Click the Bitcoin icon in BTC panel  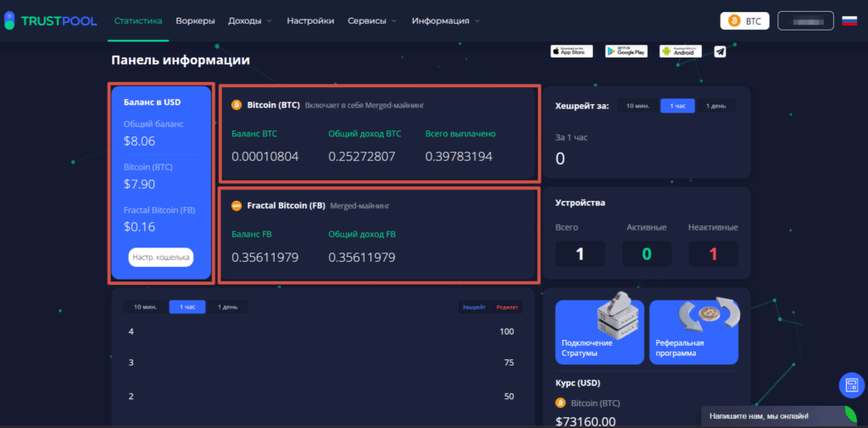click(236, 106)
